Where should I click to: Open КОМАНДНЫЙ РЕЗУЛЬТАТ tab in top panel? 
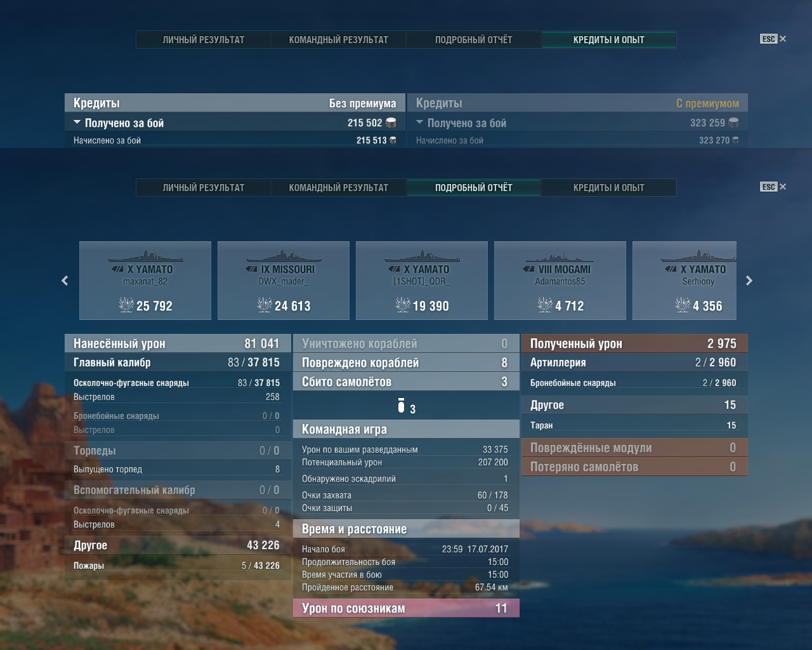click(x=339, y=39)
